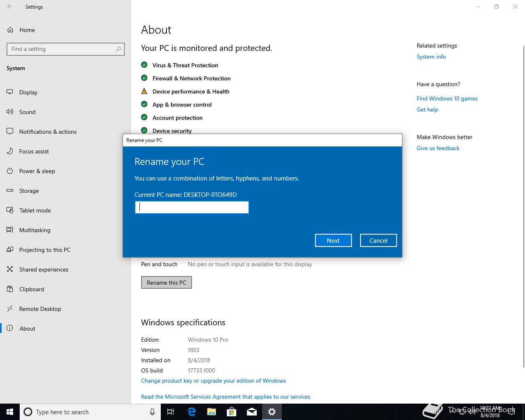Click the Rename this PC button

pos(167,282)
